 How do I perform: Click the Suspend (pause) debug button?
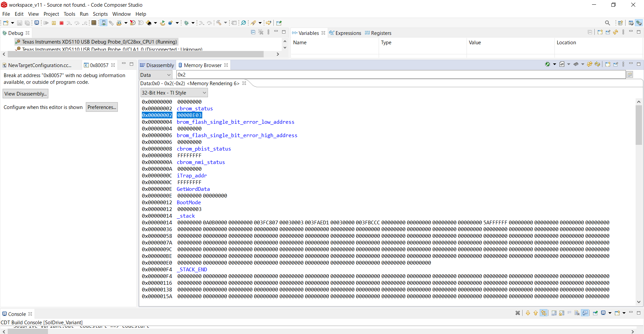54,23
